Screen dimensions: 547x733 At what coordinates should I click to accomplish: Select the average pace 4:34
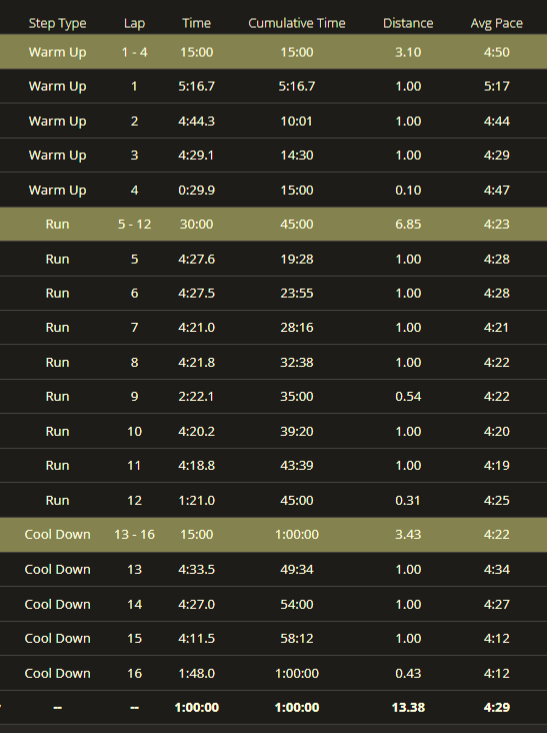click(x=497, y=569)
